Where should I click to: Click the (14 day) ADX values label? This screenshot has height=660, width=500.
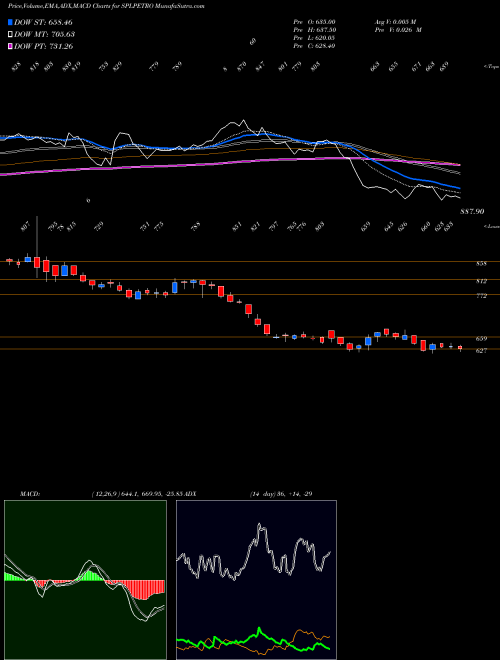coord(281,493)
